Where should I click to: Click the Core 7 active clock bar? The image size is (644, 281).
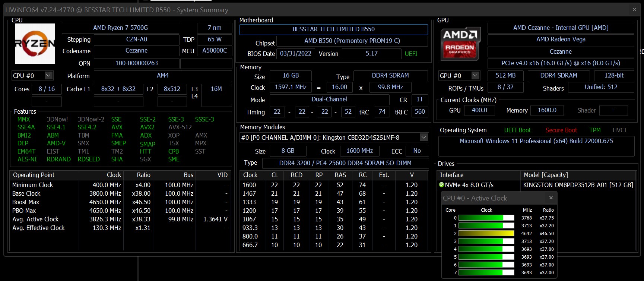pos(486,273)
